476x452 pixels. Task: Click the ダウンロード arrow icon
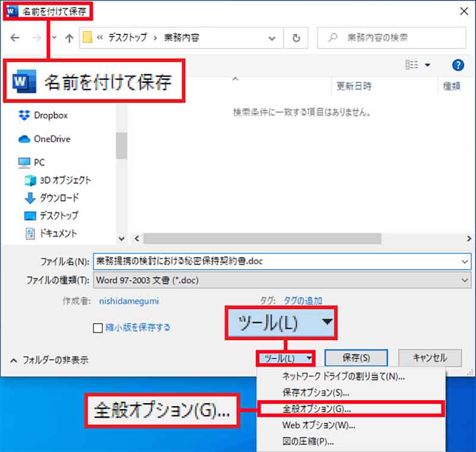click(30, 198)
